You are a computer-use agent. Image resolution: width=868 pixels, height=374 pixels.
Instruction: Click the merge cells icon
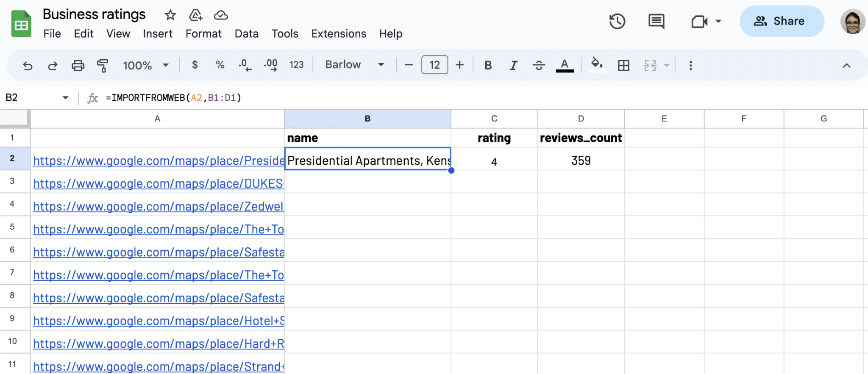coord(650,65)
